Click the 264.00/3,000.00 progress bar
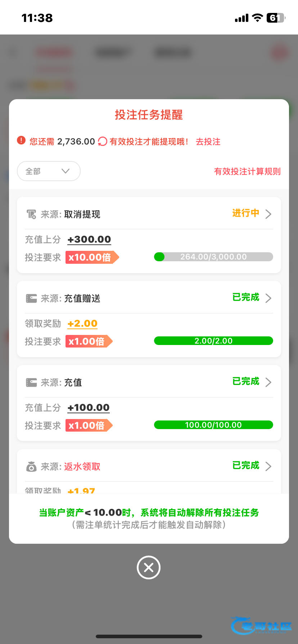The image size is (298, 644). click(x=213, y=257)
